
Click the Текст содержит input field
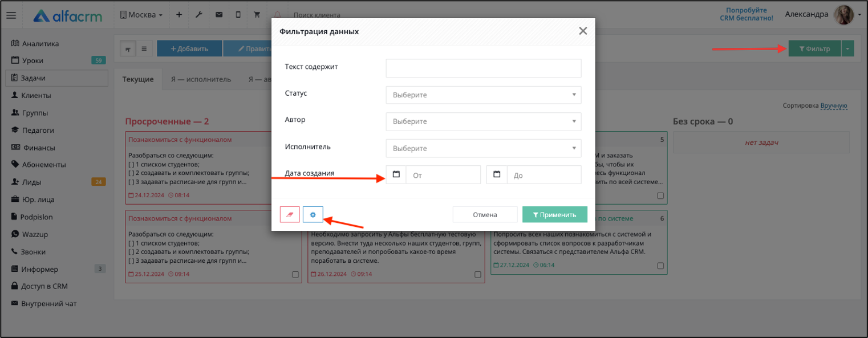[x=484, y=68]
